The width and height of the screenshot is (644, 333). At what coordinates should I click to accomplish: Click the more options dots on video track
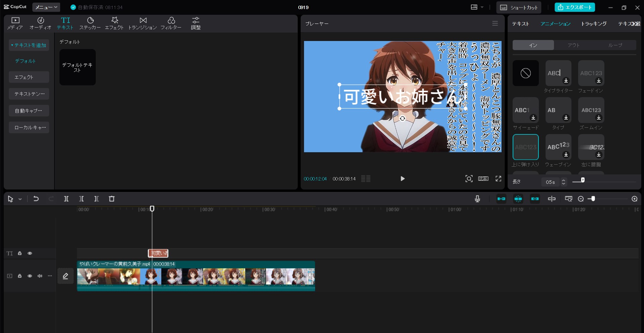pyautogui.click(x=50, y=276)
